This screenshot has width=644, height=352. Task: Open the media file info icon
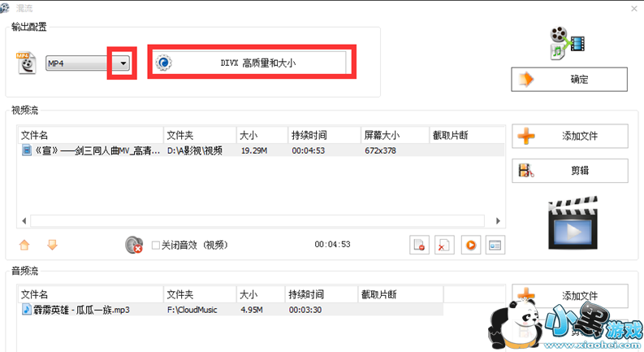coord(495,245)
